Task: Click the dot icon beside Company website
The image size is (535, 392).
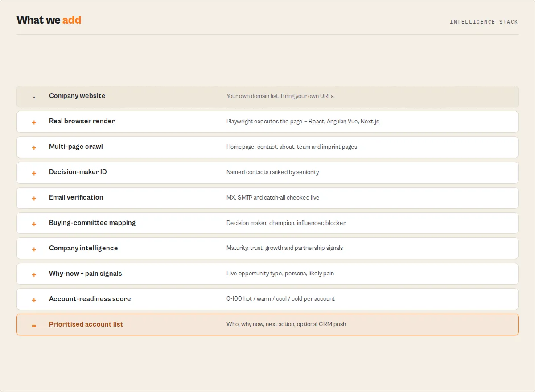Action: coord(34,98)
